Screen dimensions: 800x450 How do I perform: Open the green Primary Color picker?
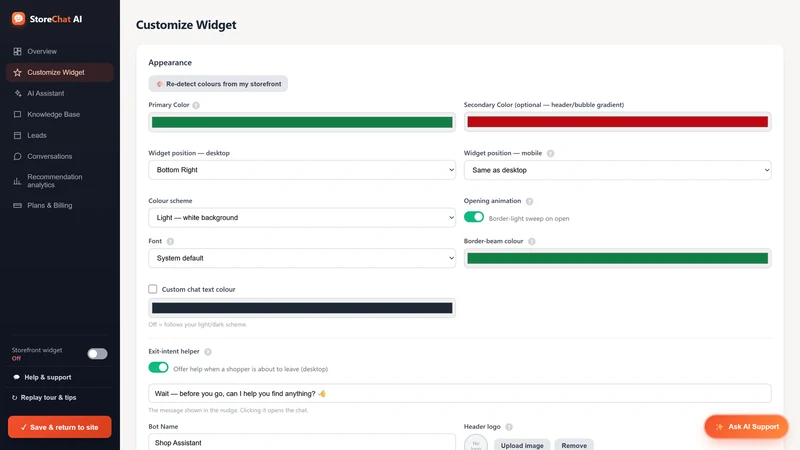click(x=302, y=122)
